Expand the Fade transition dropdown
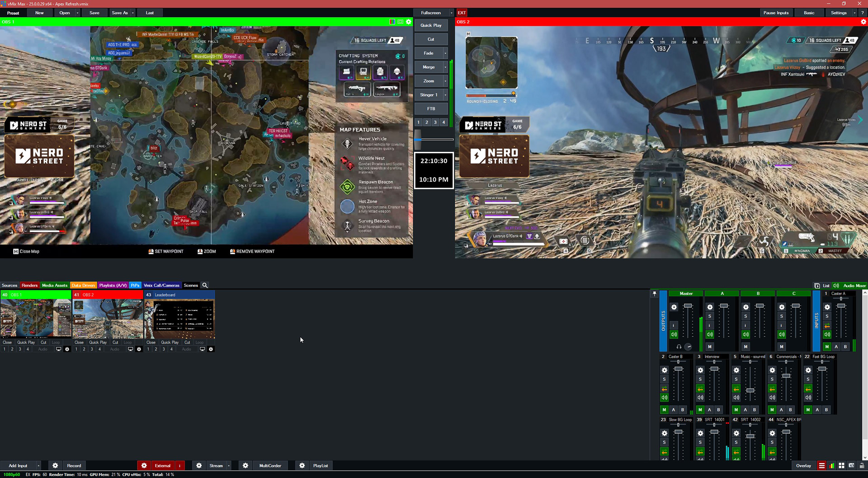The width and height of the screenshot is (868, 478). click(445, 53)
